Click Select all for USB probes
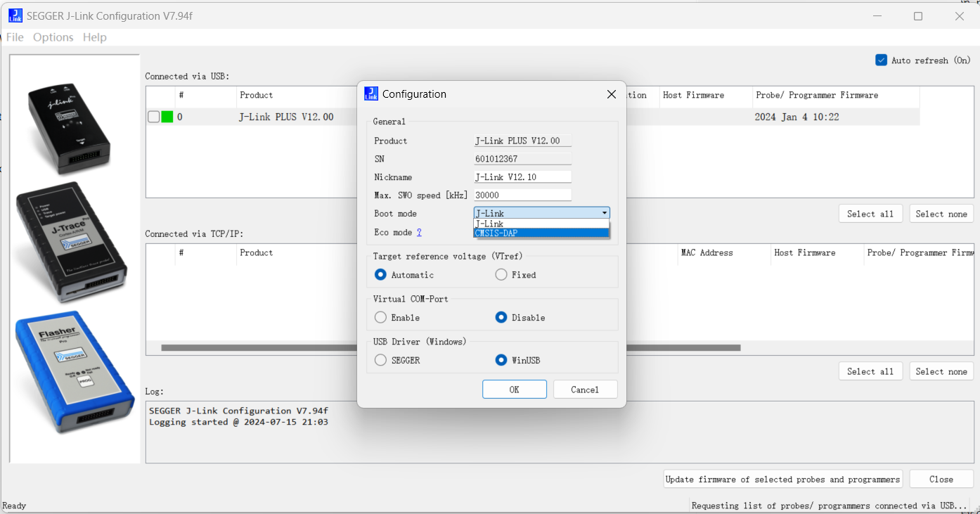 point(870,214)
